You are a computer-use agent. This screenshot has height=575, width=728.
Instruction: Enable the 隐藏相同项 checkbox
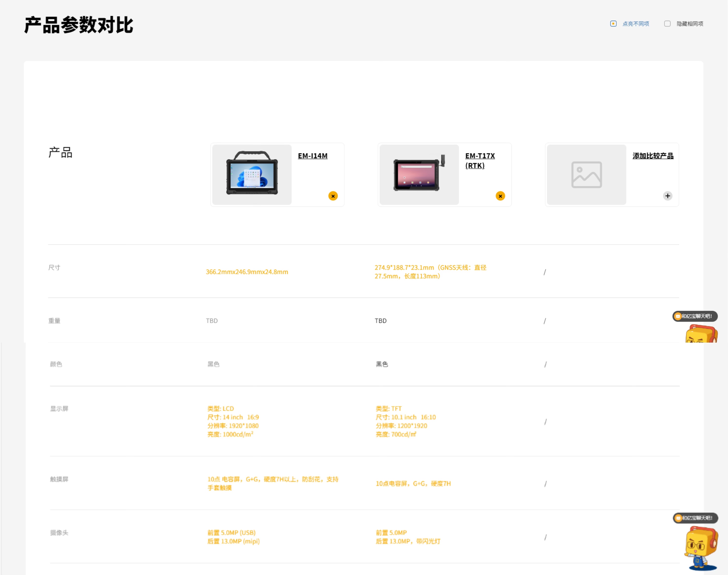click(667, 23)
